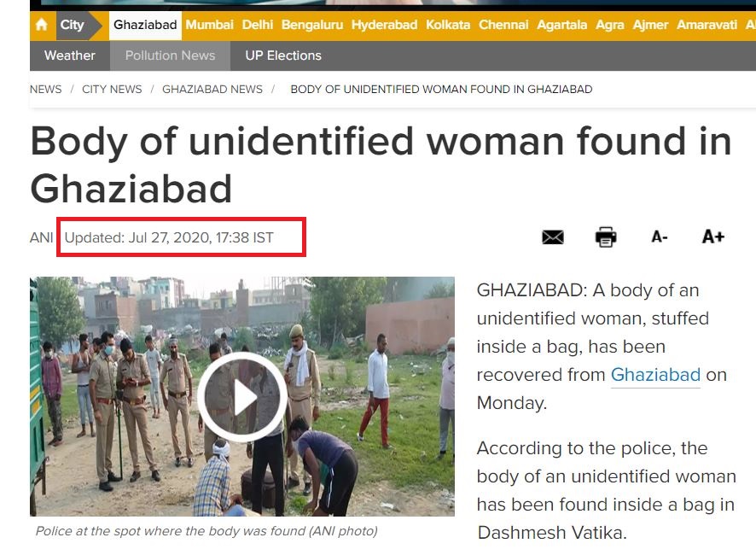Viewport: 756px width, 555px height.
Task: Follow the Ghaziabad link in article text
Action: 655,375
